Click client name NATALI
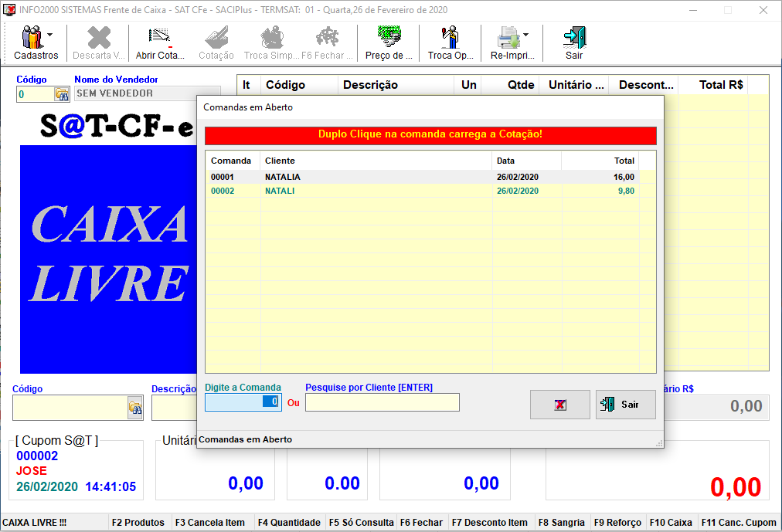The width and height of the screenshot is (782, 532). (280, 191)
